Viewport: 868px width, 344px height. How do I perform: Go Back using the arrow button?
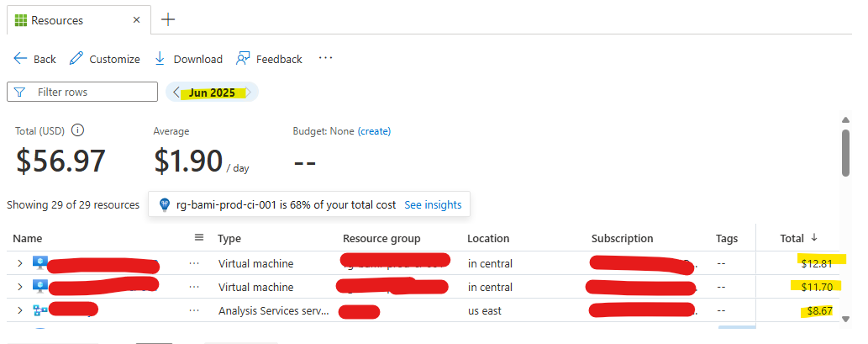point(34,59)
